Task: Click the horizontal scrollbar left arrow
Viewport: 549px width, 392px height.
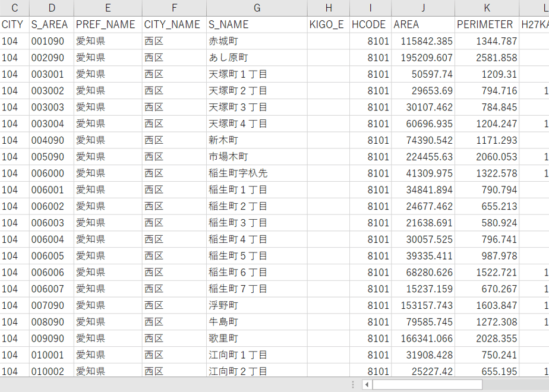Action: coord(367,385)
